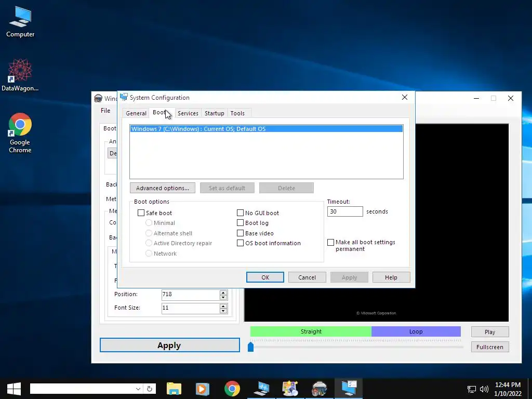Enable the Base video checkbox
This screenshot has width=532, height=399.
pos(240,233)
